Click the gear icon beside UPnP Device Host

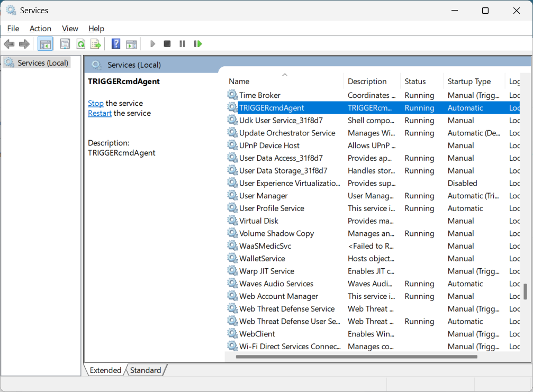pos(232,145)
